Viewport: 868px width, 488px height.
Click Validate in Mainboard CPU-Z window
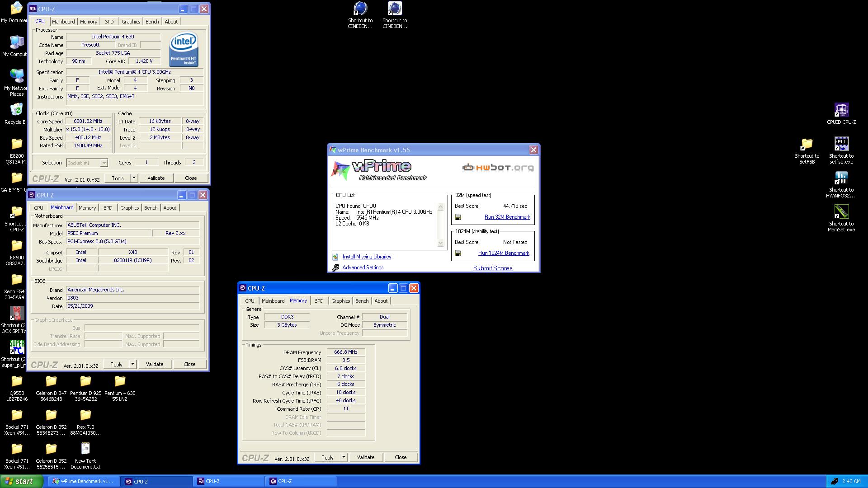click(155, 364)
